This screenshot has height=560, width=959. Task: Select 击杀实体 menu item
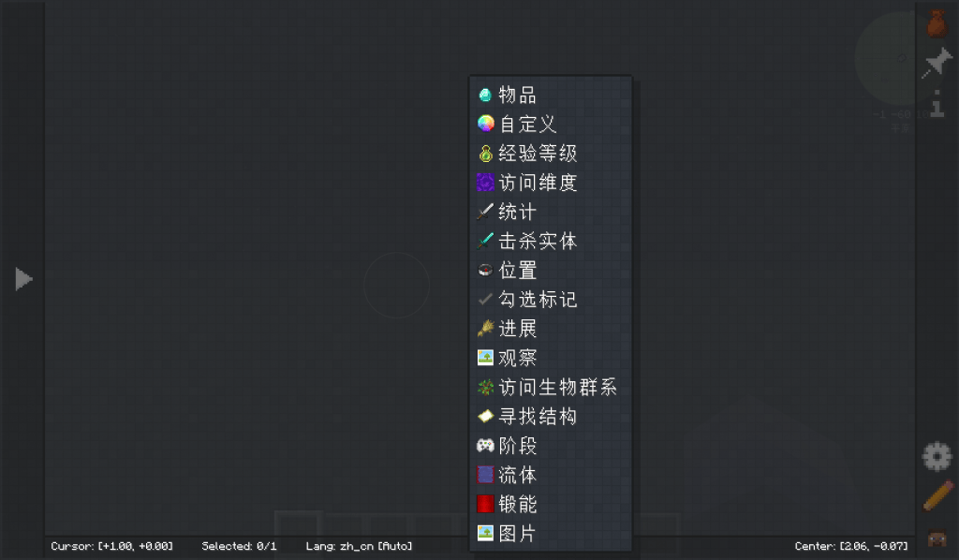[537, 241]
